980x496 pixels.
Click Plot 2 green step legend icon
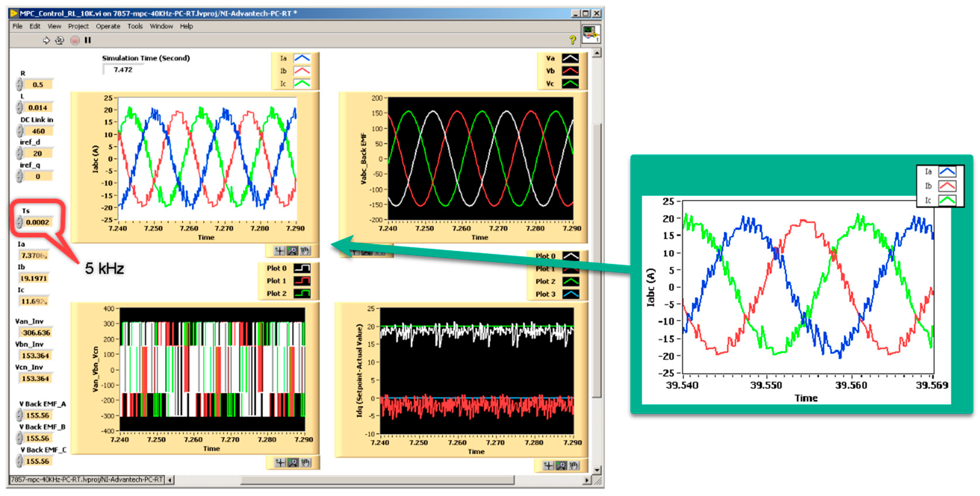pyautogui.click(x=302, y=293)
